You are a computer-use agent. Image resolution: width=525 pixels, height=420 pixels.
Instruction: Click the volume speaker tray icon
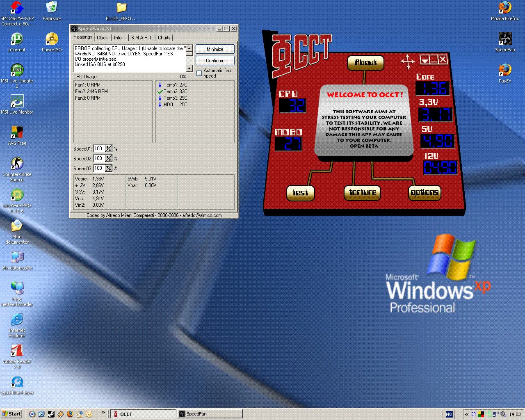[502, 414]
